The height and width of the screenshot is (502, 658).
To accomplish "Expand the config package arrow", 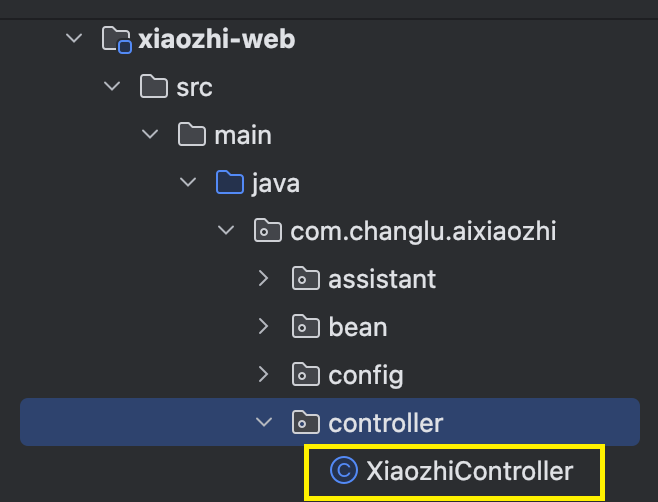I will (x=264, y=374).
